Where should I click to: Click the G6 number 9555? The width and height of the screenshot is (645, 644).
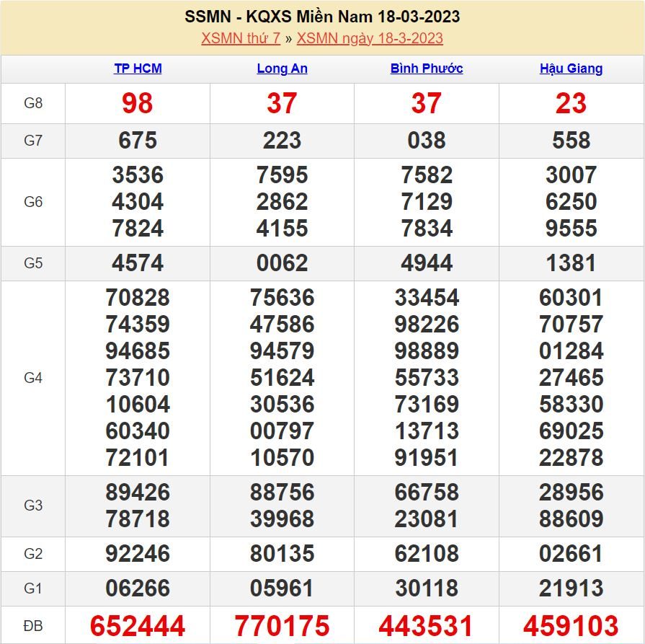click(x=571, y=228)
